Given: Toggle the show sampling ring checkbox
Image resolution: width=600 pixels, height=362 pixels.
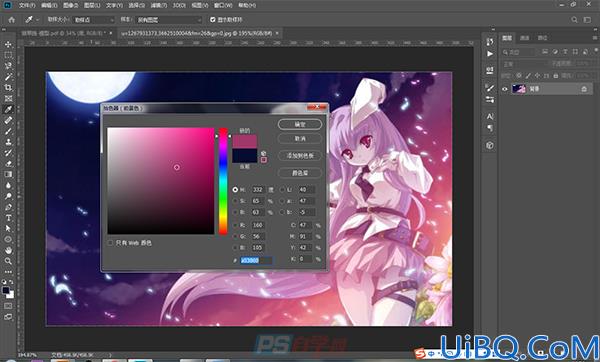Looking at the screenshot, I should coord(213,20).
